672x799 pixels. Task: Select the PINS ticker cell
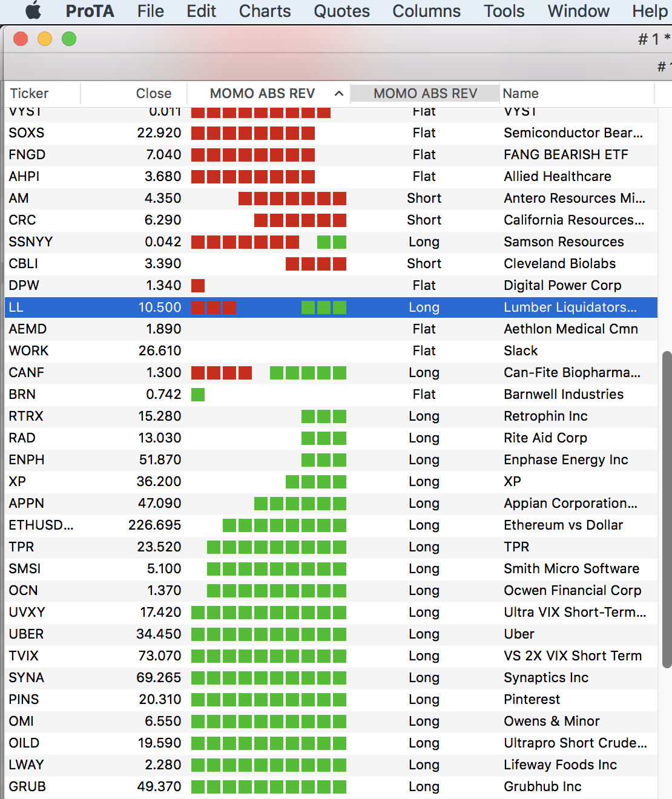pos(24,700)
